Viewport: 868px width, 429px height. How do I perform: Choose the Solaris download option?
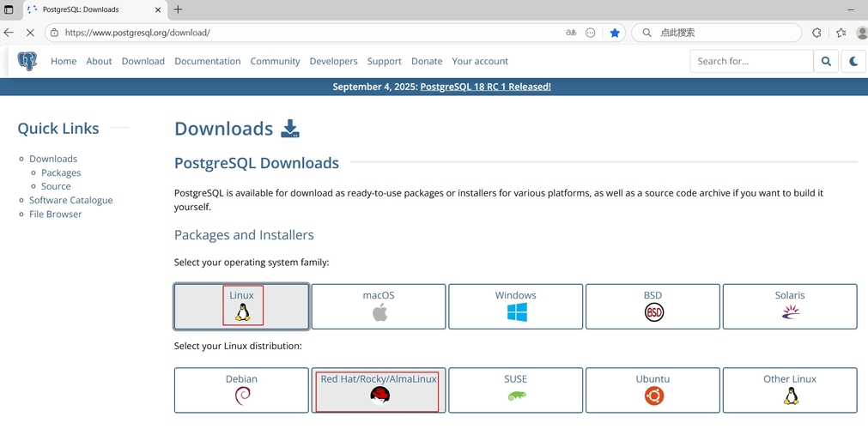point(790,306)
